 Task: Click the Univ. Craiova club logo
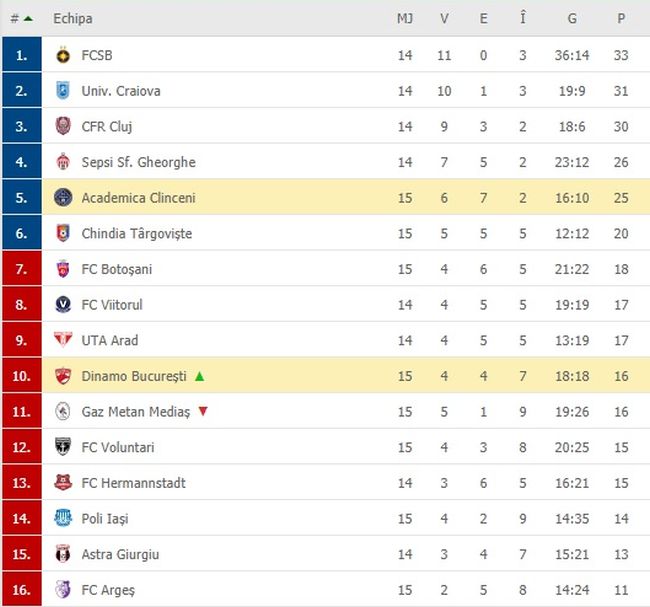[63, 91]
